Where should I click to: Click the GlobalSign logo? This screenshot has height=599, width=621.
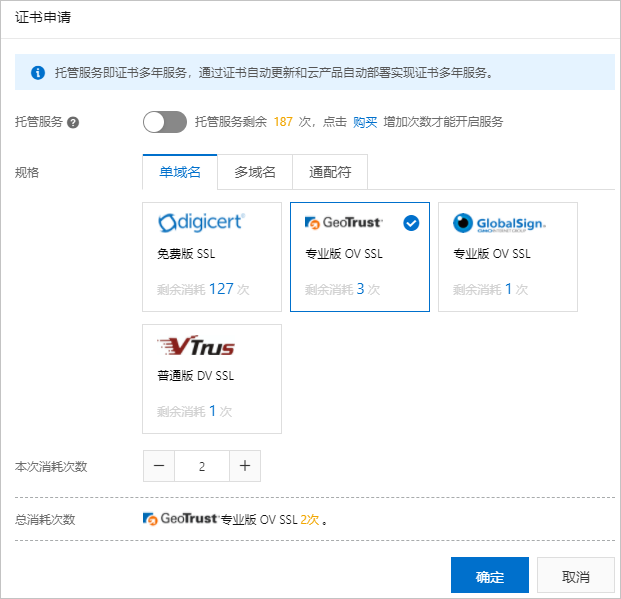pos(500,223)
